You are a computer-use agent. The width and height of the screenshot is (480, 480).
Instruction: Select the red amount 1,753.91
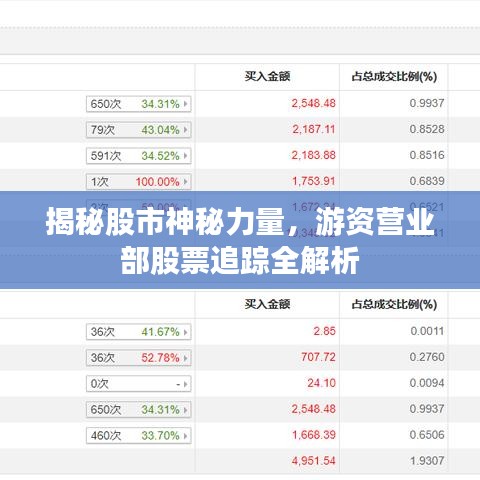click(314, 181)
